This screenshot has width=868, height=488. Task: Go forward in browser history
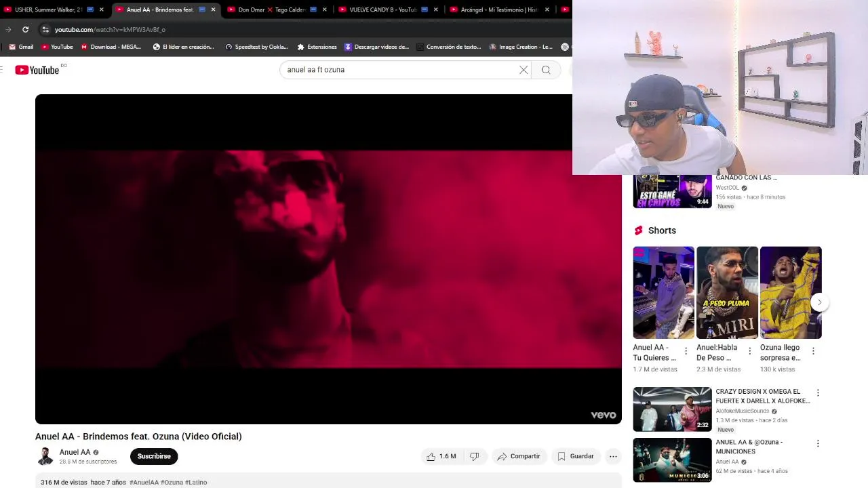[8, 29]
